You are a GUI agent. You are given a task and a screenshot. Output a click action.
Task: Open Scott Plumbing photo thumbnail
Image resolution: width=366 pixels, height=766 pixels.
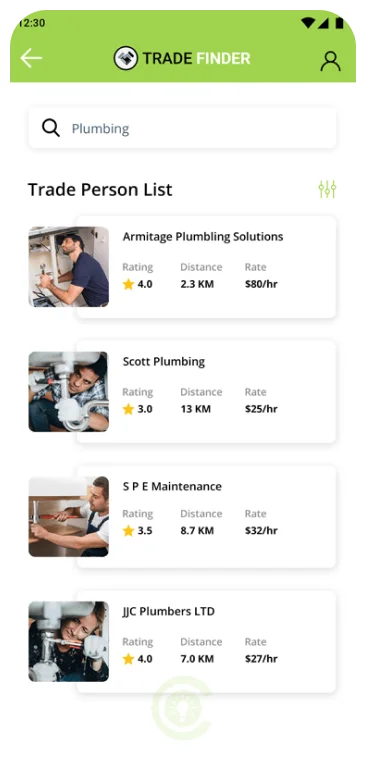click(x=68, y=392)
